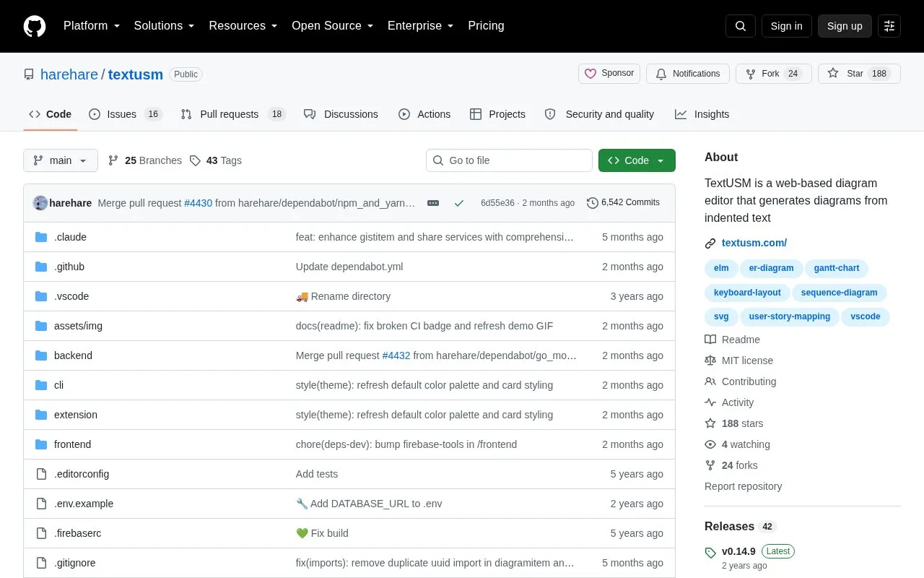Open the Pricing link

click(486, 26)
